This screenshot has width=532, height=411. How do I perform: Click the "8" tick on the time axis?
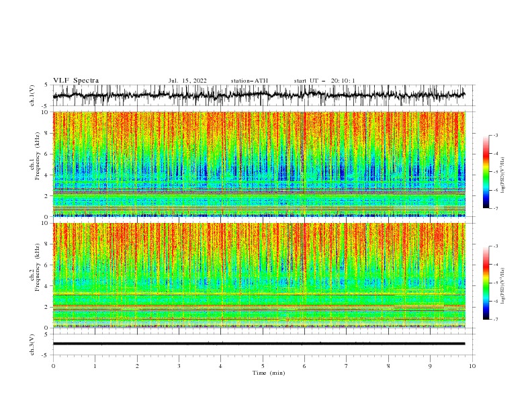point(388,366)
